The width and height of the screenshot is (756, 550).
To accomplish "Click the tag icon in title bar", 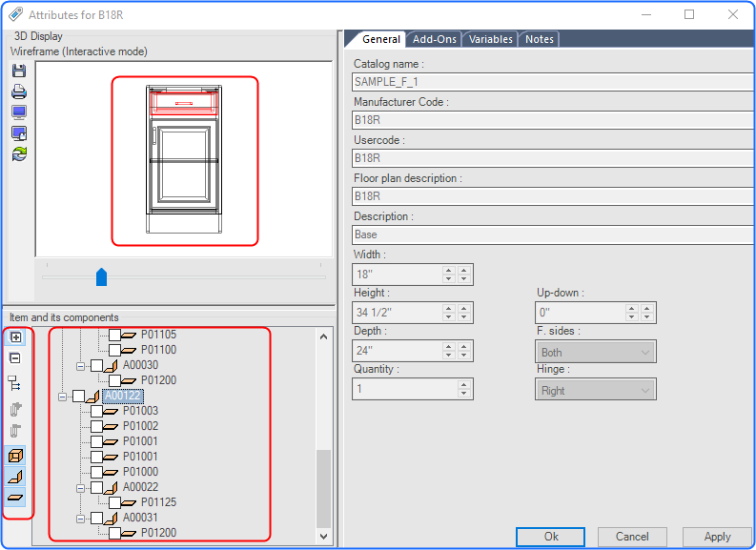I will (15, 14).
